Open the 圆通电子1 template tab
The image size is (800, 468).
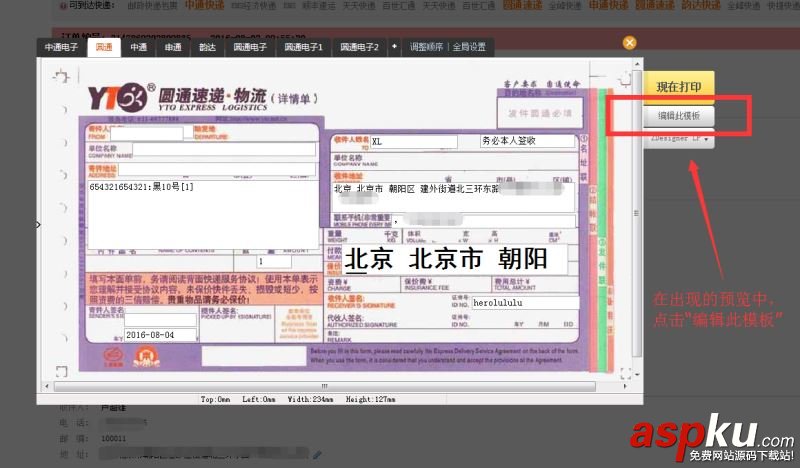pos(304,47)
